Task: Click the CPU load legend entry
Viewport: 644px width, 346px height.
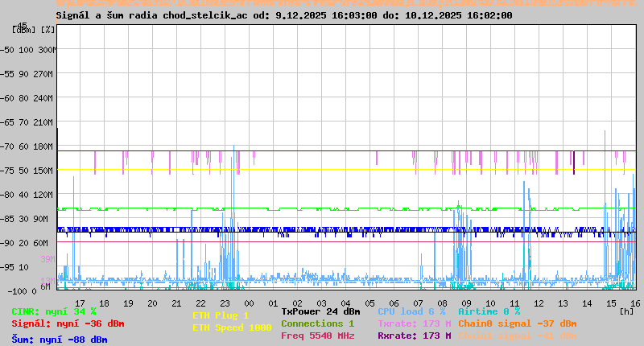Action: point(411,311)
